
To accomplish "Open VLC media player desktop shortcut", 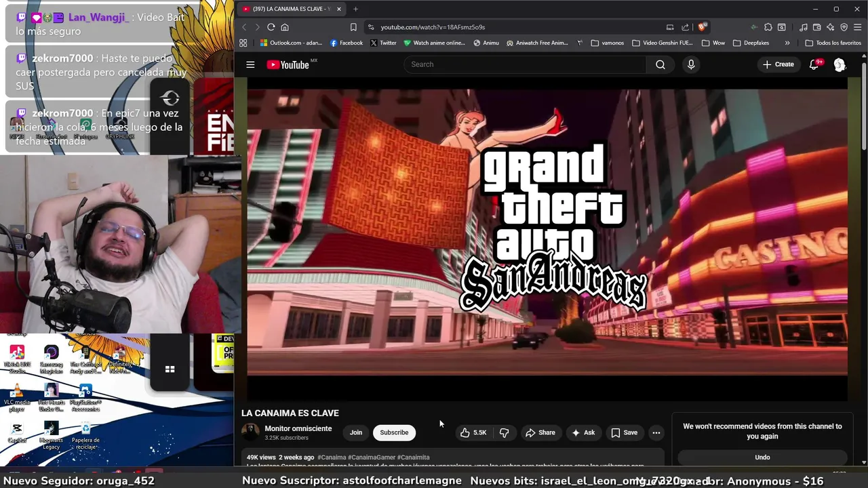I will tap(17, 398).
